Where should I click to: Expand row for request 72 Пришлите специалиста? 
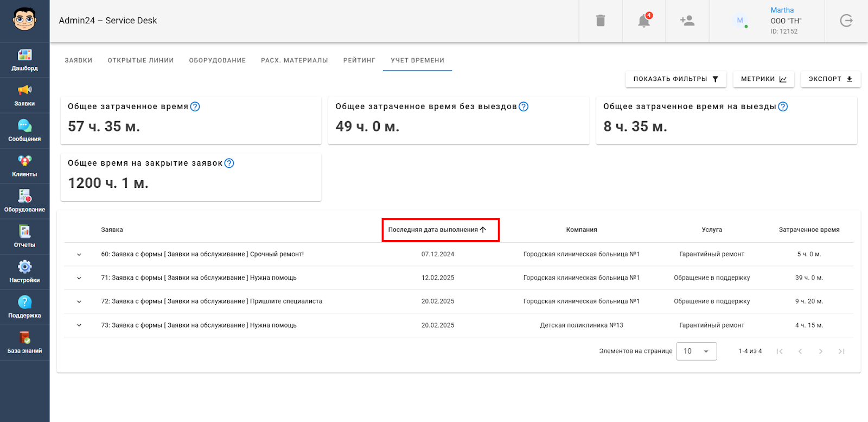click(x=79, y=302)
